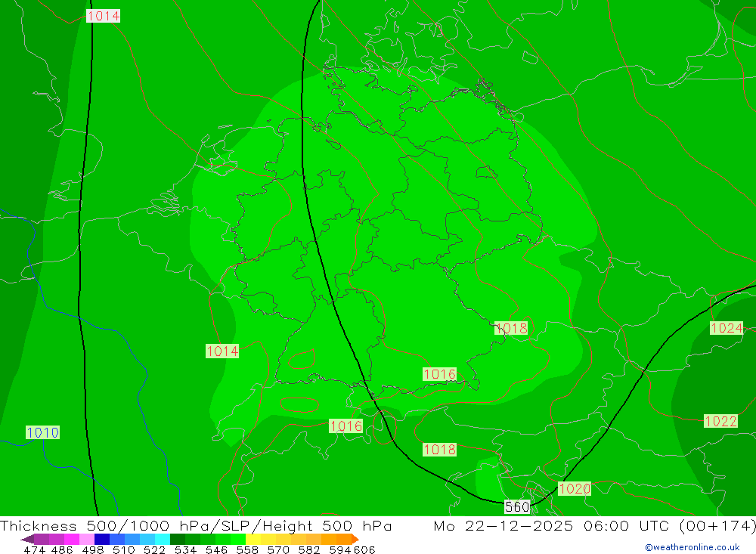Click the 1014 label at the map's top edge
Viewport: 756px width, 554px height.
103,16
